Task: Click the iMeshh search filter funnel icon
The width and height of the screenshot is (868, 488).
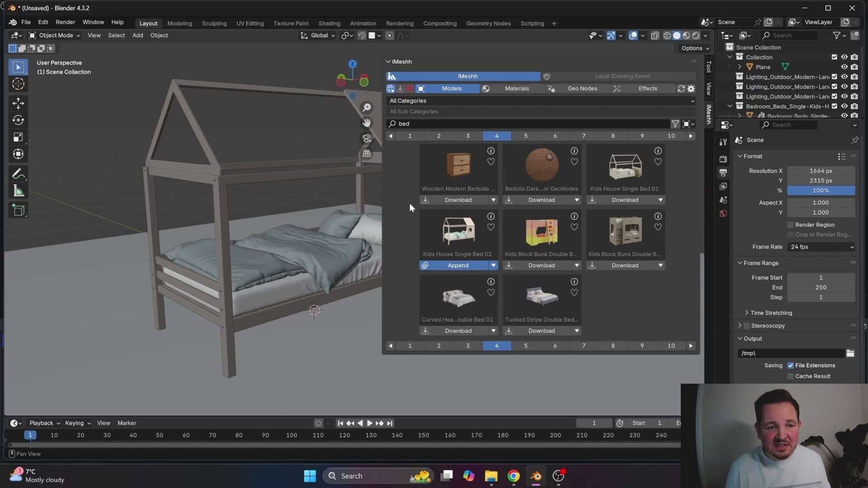Action: pos(675,124)
